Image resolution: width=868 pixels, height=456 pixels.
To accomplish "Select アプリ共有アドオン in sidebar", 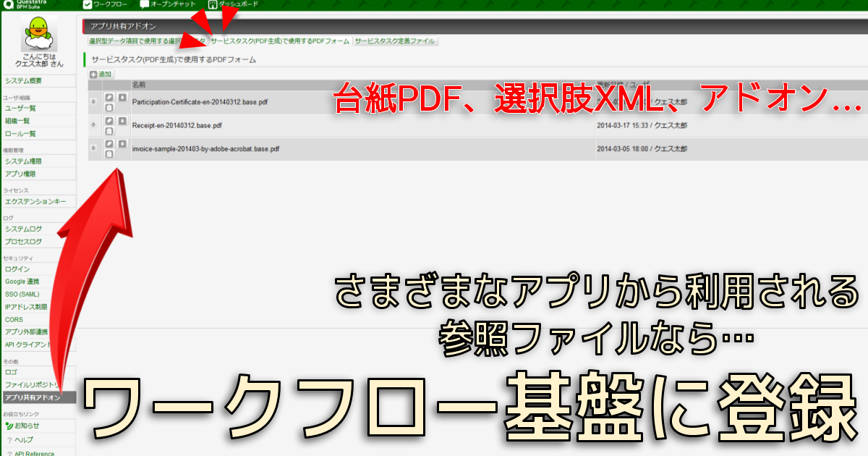I will (38, 397).
